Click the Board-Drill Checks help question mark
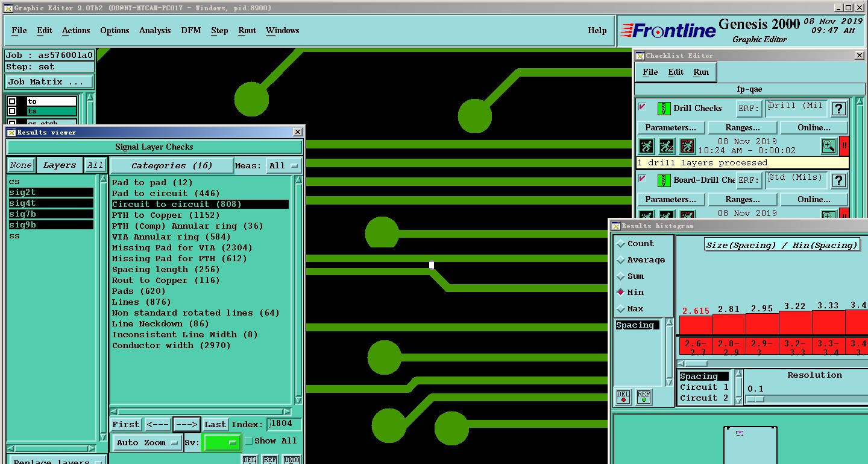 coord(838,180)
